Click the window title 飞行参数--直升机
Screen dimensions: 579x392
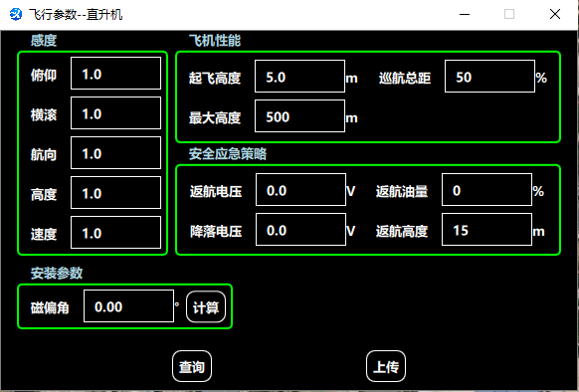[x=76, y=14]
